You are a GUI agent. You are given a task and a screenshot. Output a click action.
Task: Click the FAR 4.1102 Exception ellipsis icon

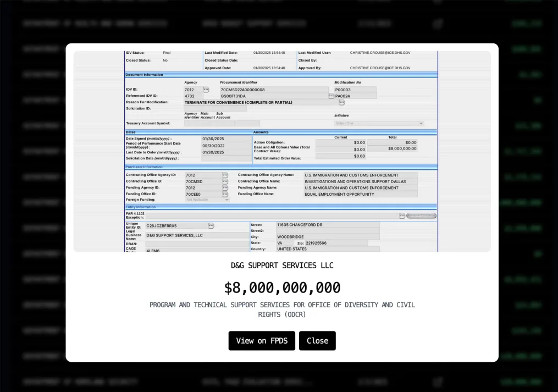click(x=402, y=216)
